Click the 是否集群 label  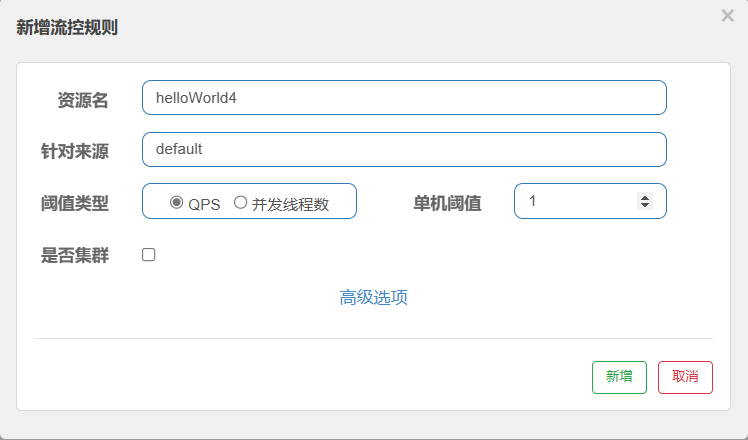click(x=75, y=255)
